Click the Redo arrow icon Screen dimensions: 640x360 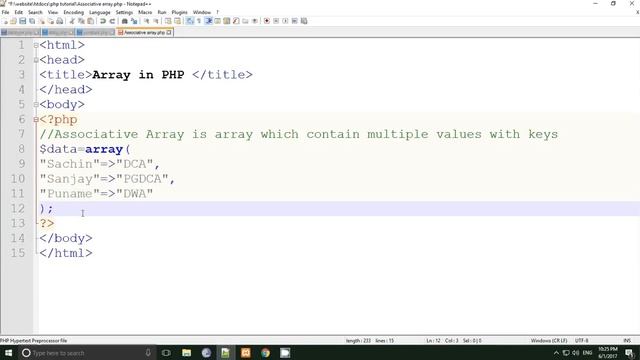[x=112, y=21]
